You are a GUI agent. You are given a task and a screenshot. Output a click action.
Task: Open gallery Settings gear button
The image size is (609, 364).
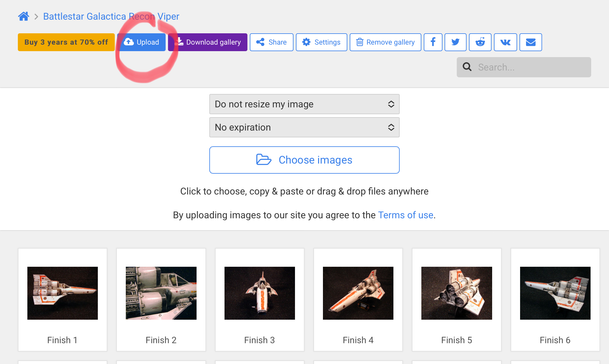[321, 42]
